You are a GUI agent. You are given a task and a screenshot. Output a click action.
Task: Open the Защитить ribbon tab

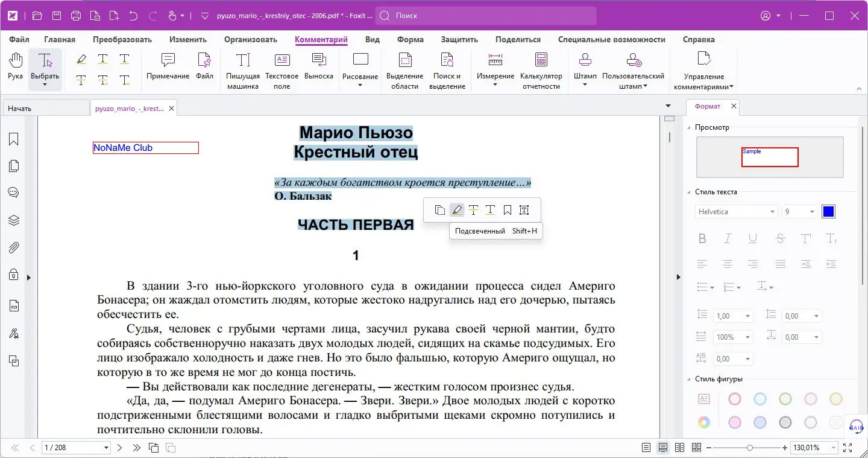[459, 39]
